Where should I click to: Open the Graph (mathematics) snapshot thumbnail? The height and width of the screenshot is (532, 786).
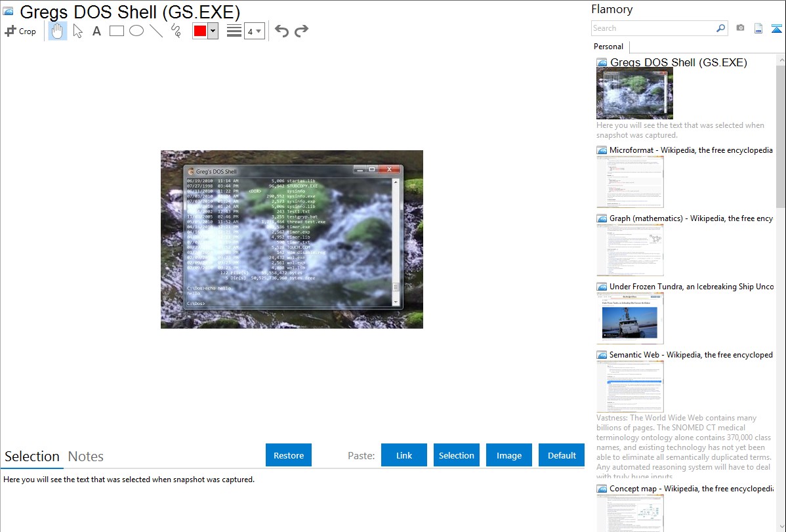point(630,250)
